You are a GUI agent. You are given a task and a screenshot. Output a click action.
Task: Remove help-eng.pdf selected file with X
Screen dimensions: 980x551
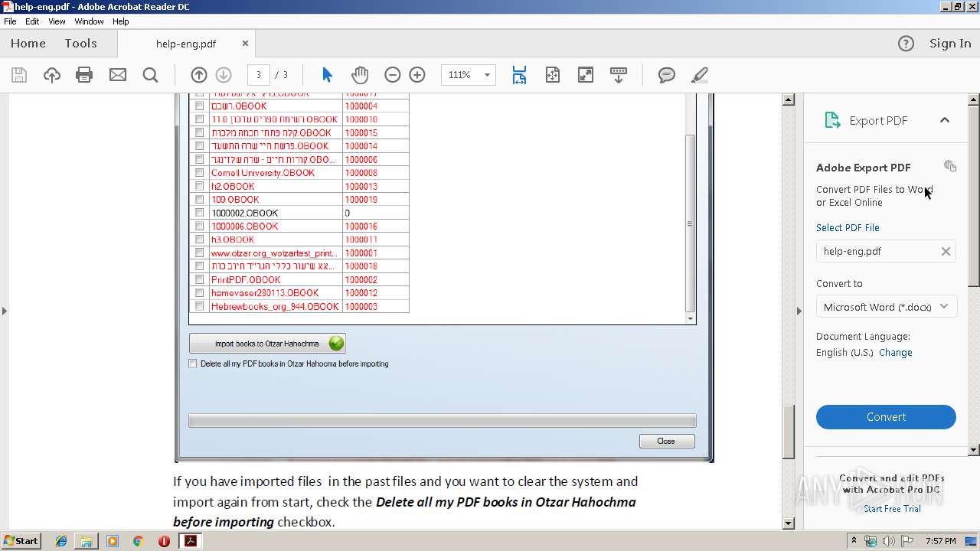(x=946, y=251)
